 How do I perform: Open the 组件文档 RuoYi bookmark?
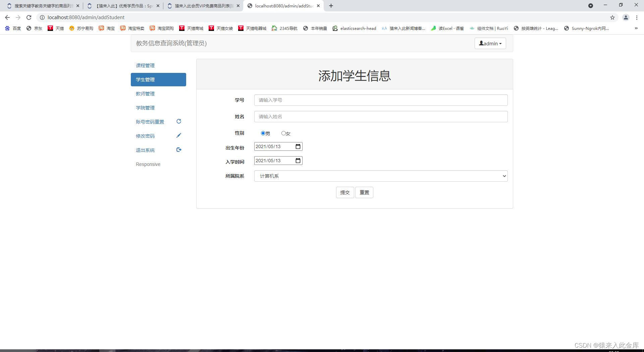(489, 28)
